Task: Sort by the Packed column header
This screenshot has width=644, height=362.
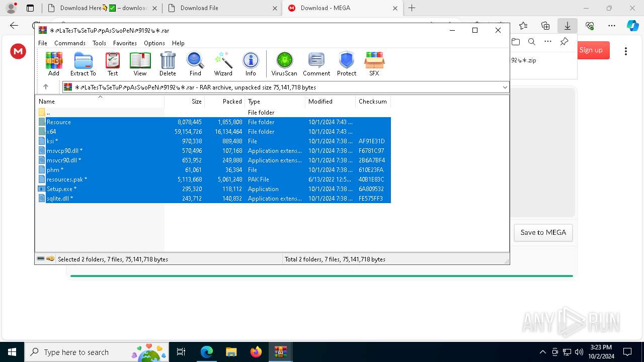Action: pyautogui.click(x=225, y=102)
